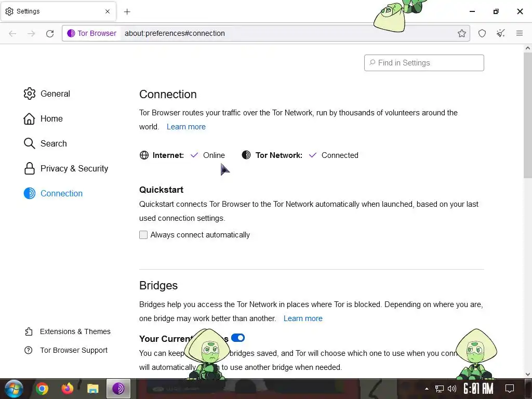532x399 pixels.
Task: Click the Privacy padlock icon in sidebar
Action: [x=30, y=169]
